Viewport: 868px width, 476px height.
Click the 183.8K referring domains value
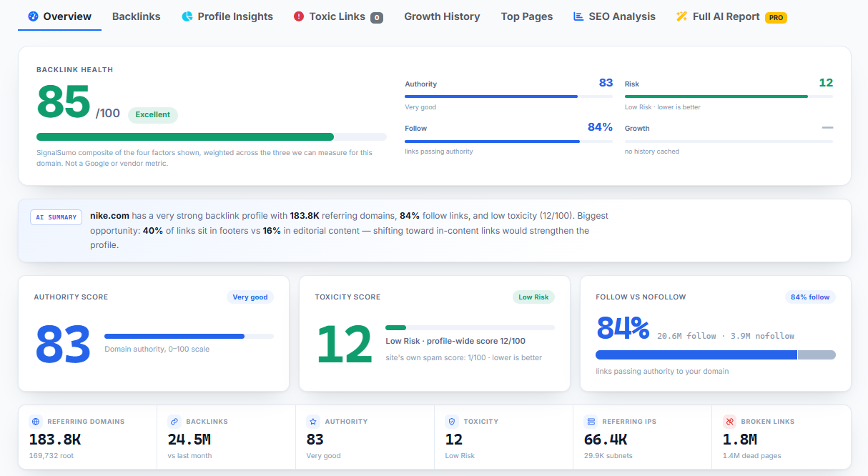(55, 440)
